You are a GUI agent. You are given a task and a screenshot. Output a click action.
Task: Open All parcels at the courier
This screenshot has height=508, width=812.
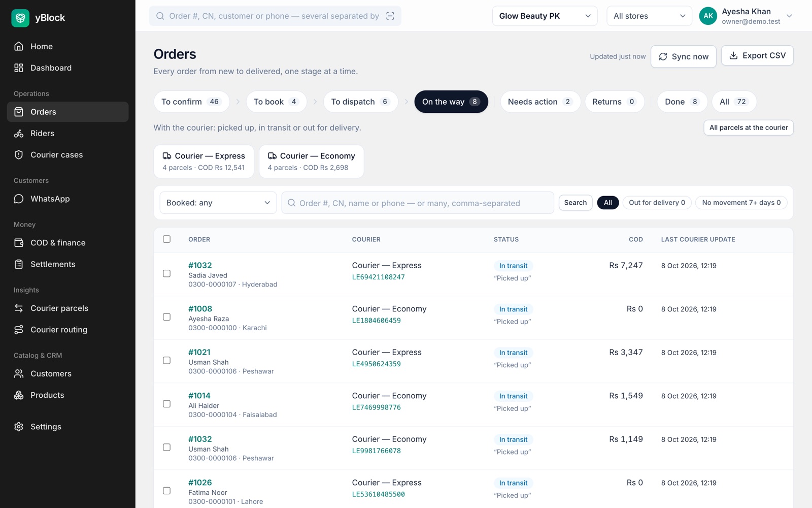pos(749,128)
